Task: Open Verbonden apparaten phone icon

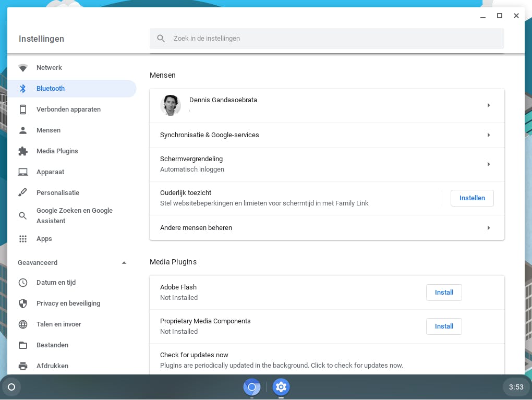Action: (x=23, y=110)
